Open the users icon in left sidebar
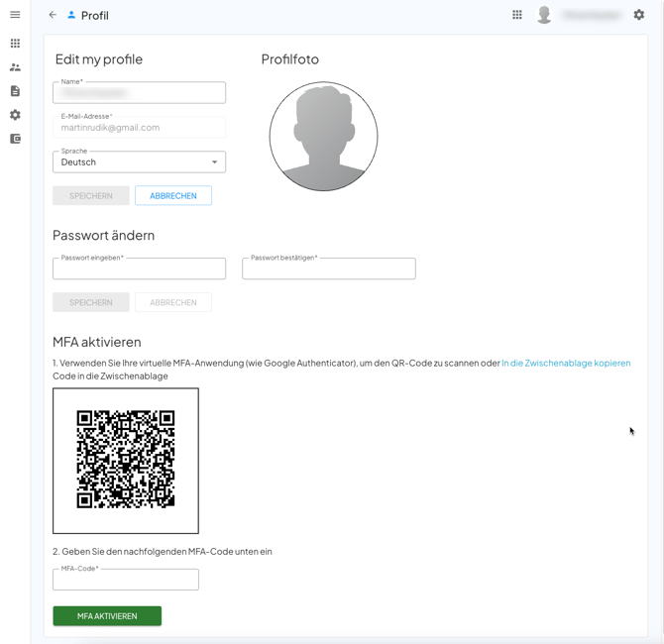Image resolution: width=664 pixels, height=644 pixels. [15, 67]
